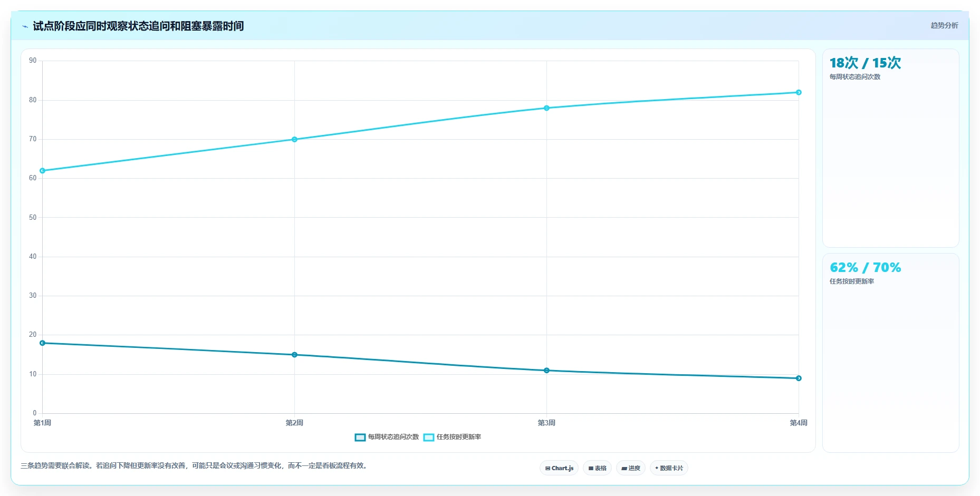Select the 第1周 point on the 每周状态追问次数 line

click(43, 343)
